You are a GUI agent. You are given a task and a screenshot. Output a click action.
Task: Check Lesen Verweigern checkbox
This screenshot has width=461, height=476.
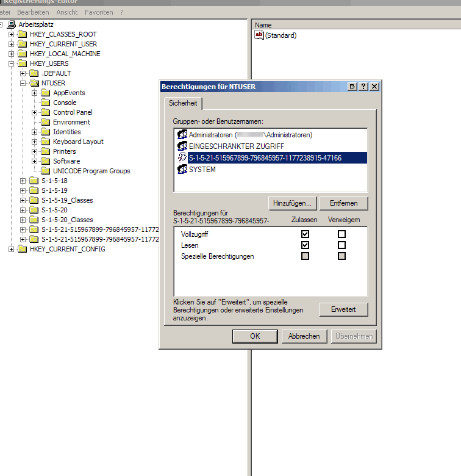tap(342, 245)
